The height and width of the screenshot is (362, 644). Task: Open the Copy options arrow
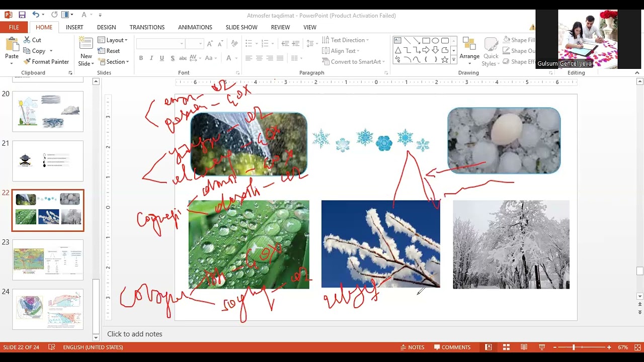coord(51,51)
